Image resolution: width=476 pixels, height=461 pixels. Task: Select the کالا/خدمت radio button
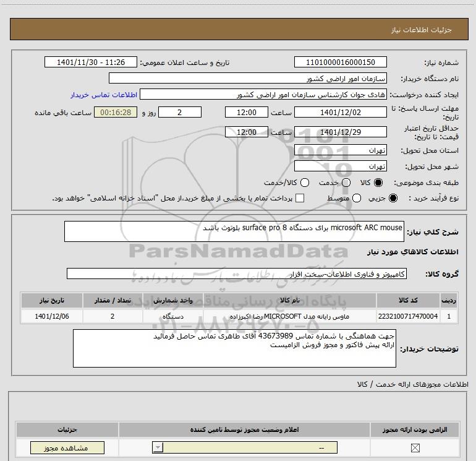(305, 183)
